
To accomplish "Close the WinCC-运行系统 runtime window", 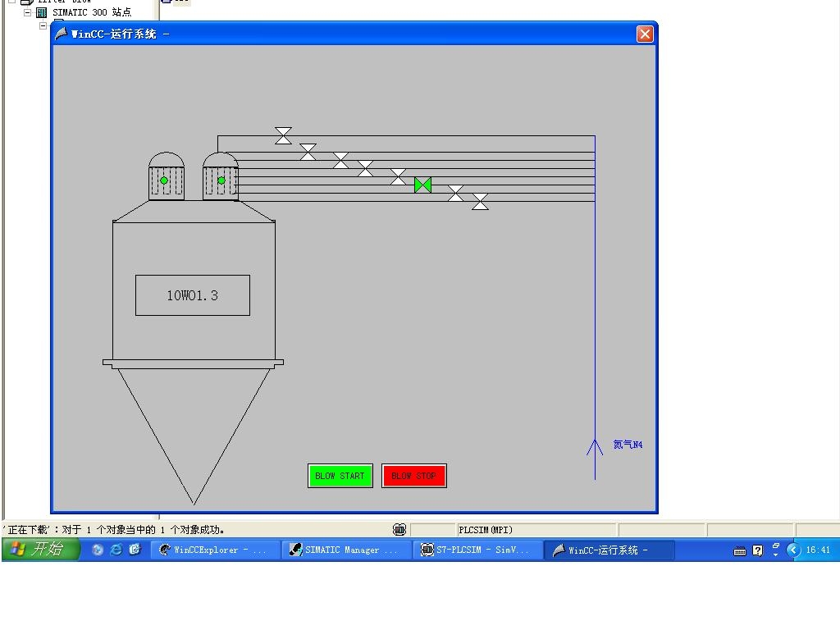I will pyautogui.click(x=645, y=34).
